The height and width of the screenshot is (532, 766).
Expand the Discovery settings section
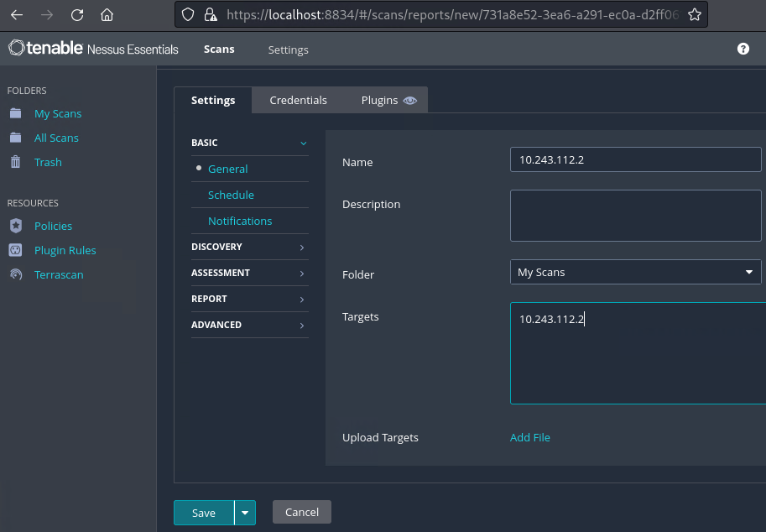pos(249,247)
